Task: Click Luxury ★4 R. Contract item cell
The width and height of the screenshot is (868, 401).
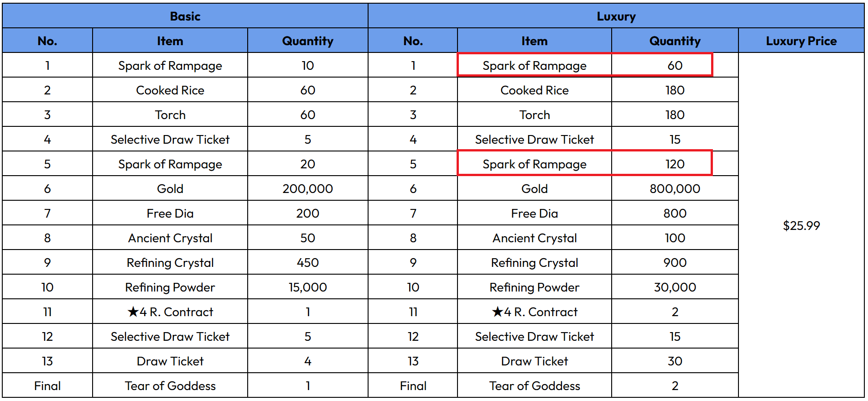Action: pyautogui.click(x=534, y=312)
